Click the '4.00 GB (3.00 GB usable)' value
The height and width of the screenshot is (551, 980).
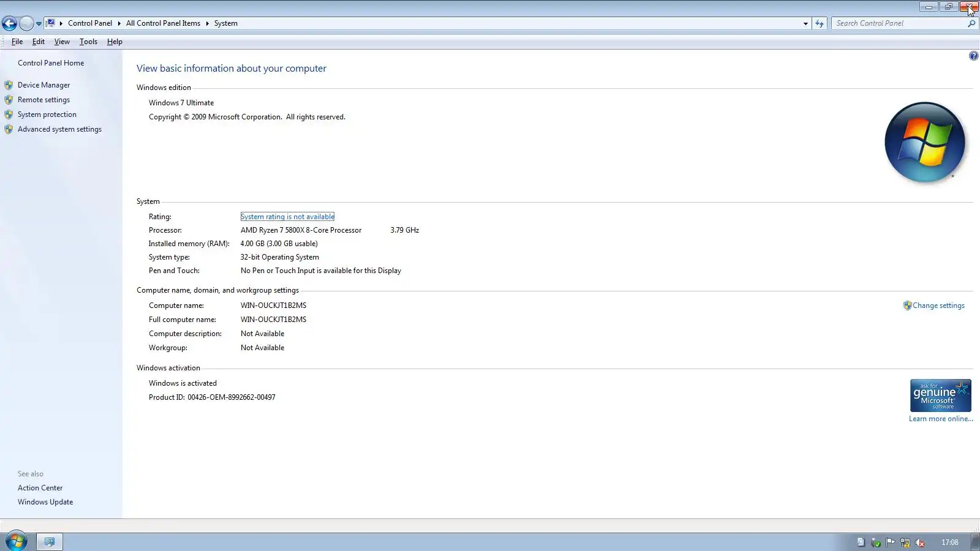point(279,244)
